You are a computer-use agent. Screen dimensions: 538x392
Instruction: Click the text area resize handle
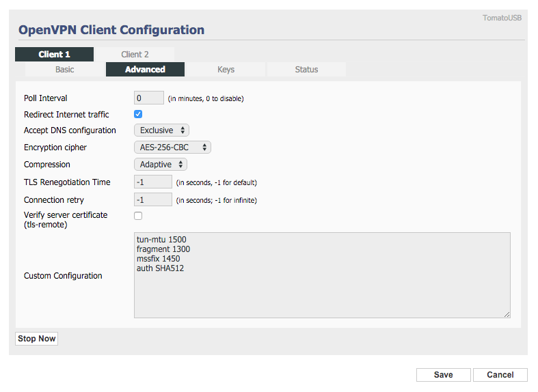tap(507, 315)
